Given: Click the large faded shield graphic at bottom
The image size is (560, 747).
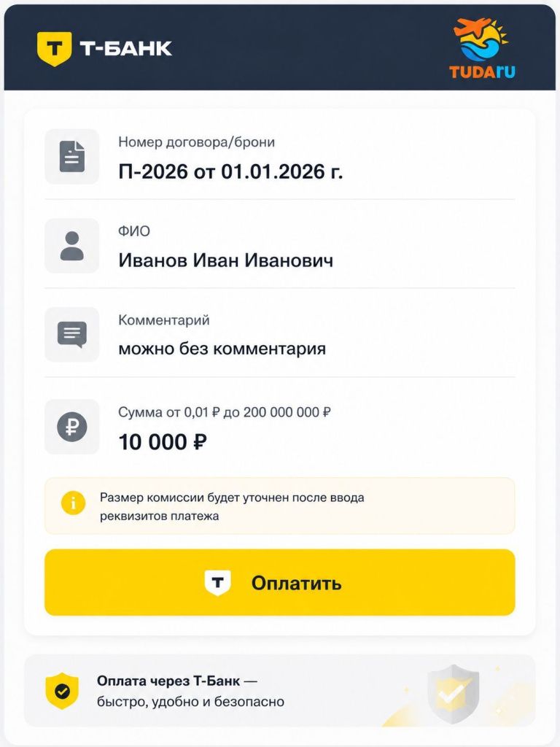Looking at the screenshot, I should 453,694.
